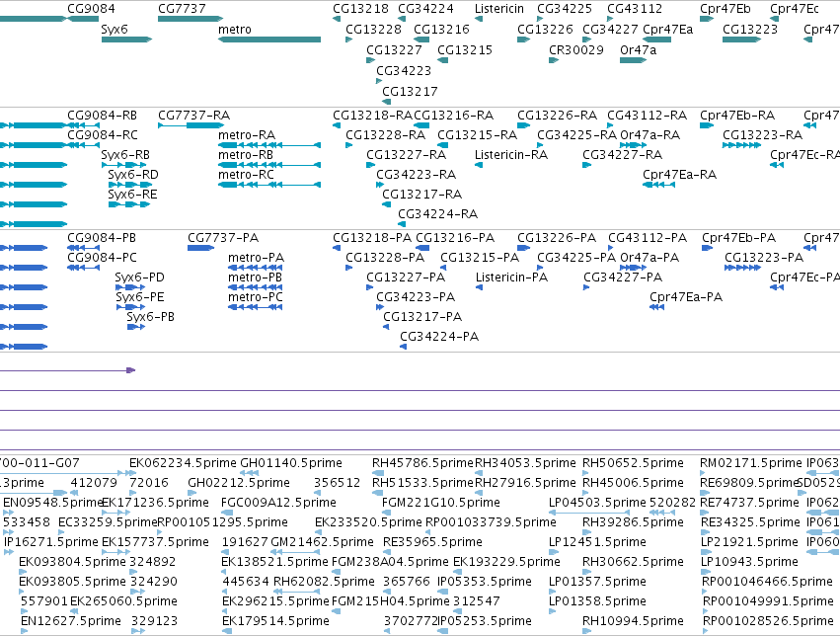Viewport: 840px width, 636px height.
Task: Click the EK193229.5prime EST label
Action: tap(506, 562)
